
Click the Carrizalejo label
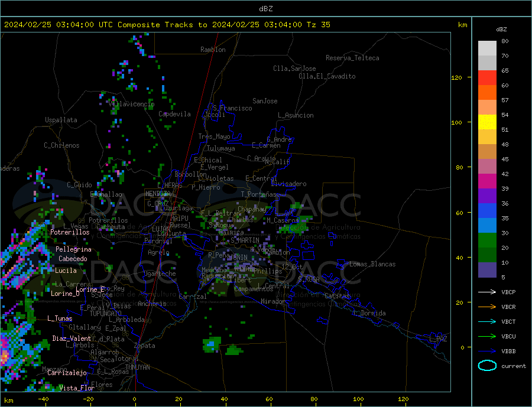click(67, 373)
